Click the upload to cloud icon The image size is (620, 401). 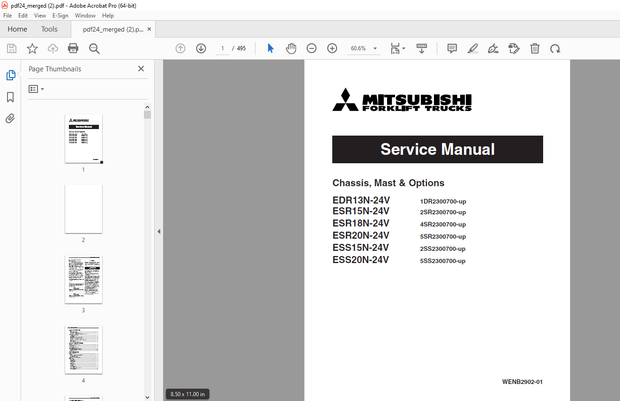click(53, 49)
